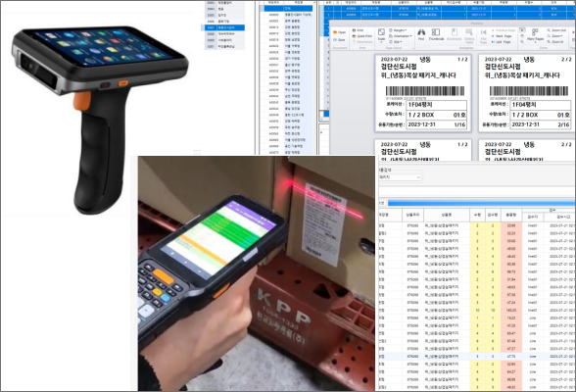Click the barcode on the second label
The height and width of the screenshot is (392, 576).
pyautogui.click(x=529, y=91)
